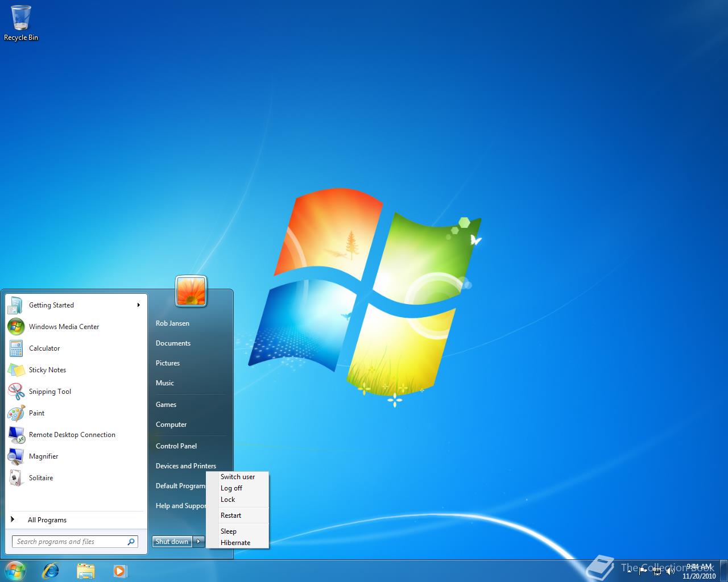Launch Windows Media Center from its icon
Viewport: 728px width, 582px height.
(x=15, y=327)
